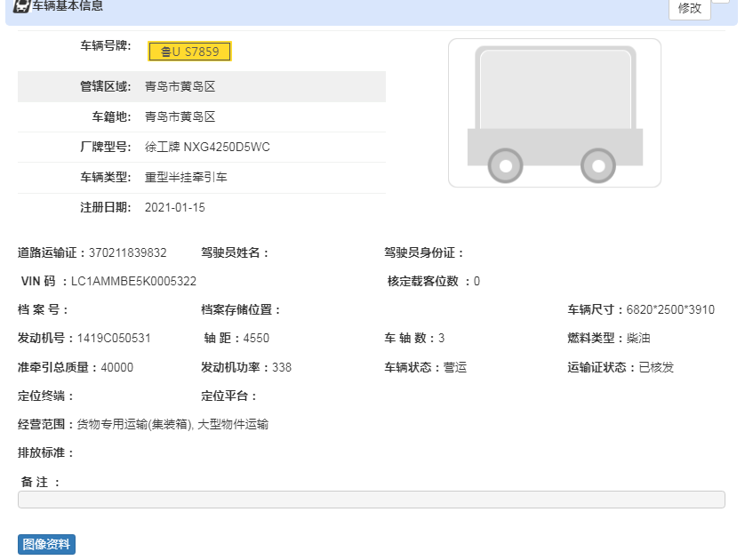
Task: Click the vehicle info header icon
Action: pos(20,6)
